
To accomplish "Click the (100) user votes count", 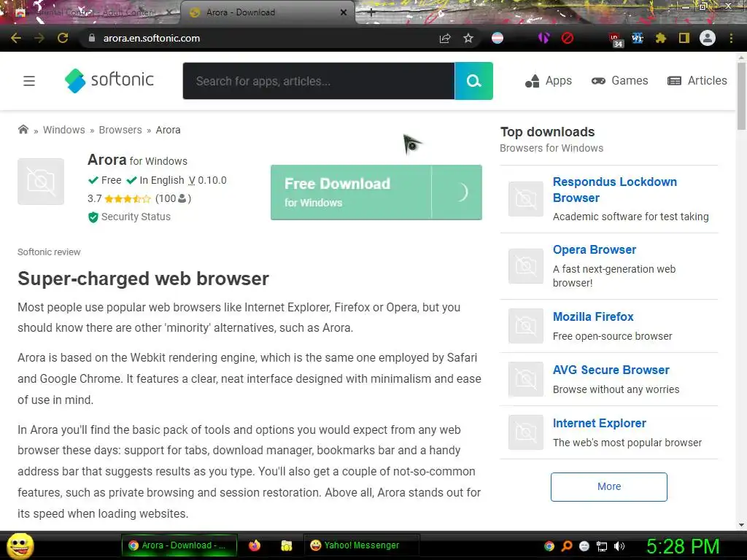I will [173, 198].
